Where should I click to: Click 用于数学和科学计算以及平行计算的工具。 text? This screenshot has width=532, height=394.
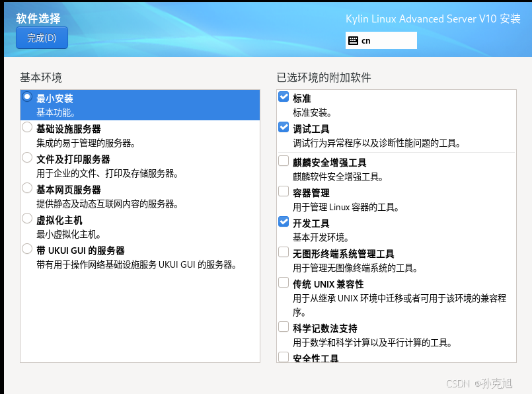[373, 342]
